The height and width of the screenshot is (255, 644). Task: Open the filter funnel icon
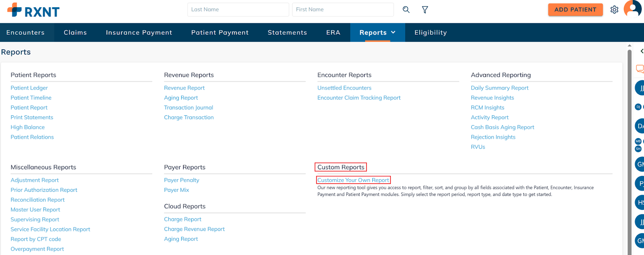tap(425, 10)
